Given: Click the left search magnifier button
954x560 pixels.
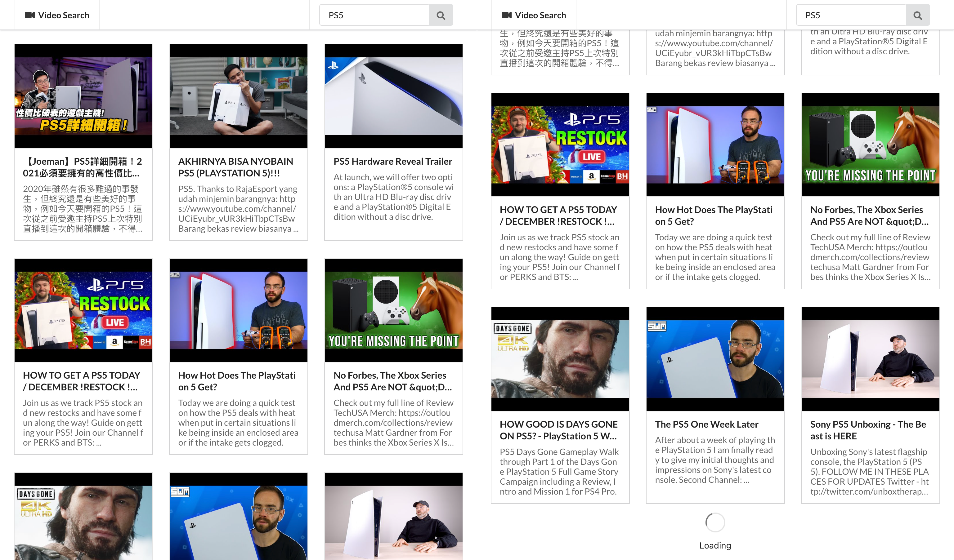Looking at the screenshot, I should click(441, 15).
